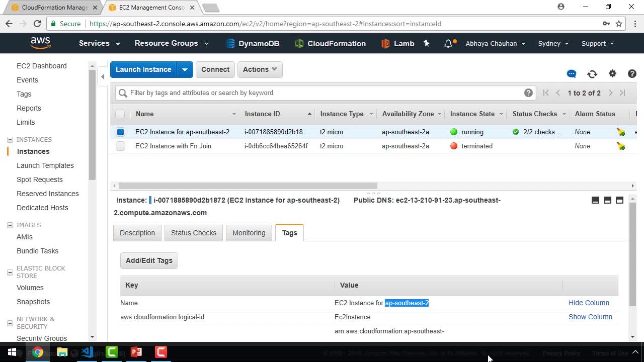This screenshot has width=644, height=362.
Task: Click Add/Edit Tags
Action: [x=149, y=260]
